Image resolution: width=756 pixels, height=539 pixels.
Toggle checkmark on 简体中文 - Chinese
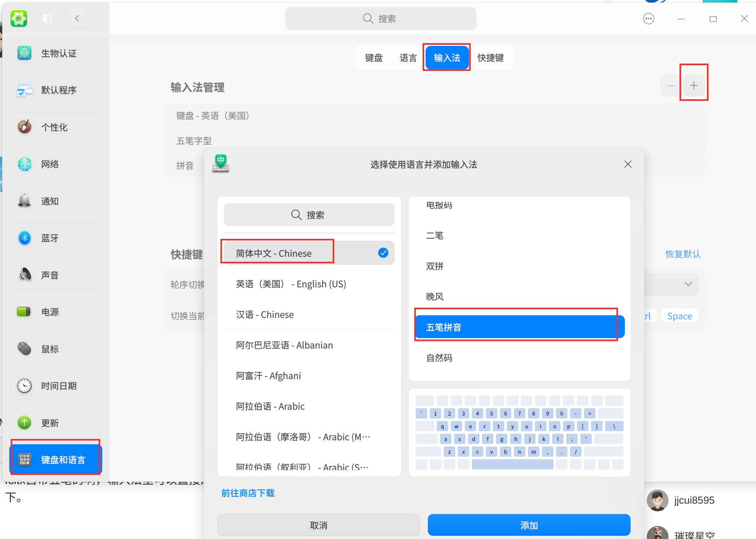(x=383, y=253)
